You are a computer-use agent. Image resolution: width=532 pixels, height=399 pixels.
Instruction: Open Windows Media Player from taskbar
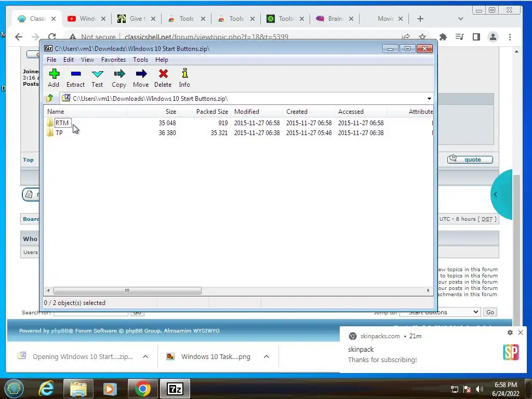point(110,389)
